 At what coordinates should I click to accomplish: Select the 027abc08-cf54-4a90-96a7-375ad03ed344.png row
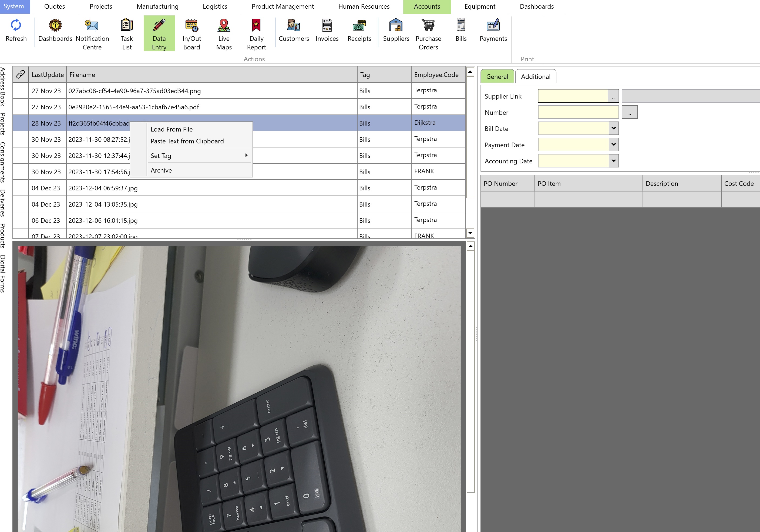click(x=239, y=91)
